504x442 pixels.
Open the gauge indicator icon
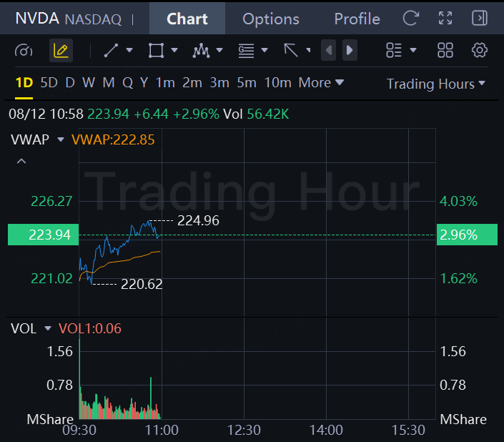pyautogui.click(x=24, y=51)
